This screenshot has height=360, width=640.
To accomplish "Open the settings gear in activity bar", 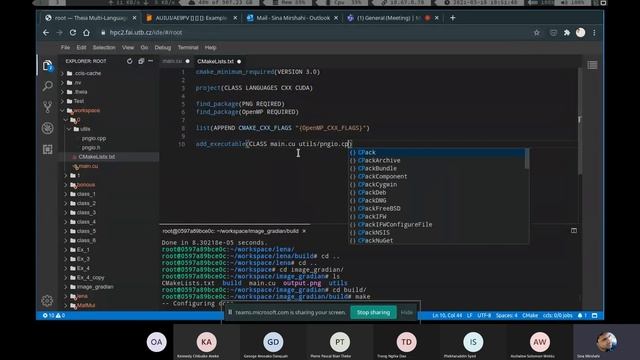I will pyautogui.click(x=47, y=301).
